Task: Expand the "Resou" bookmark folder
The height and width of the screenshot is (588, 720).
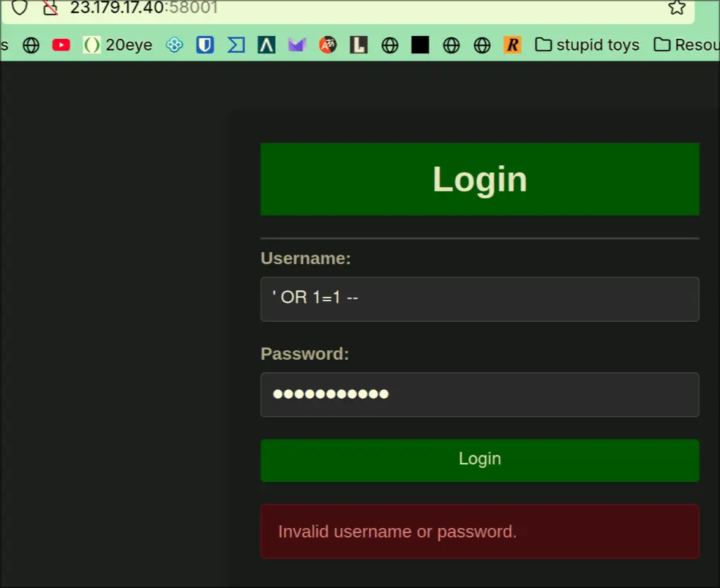Action: point(686,45)
